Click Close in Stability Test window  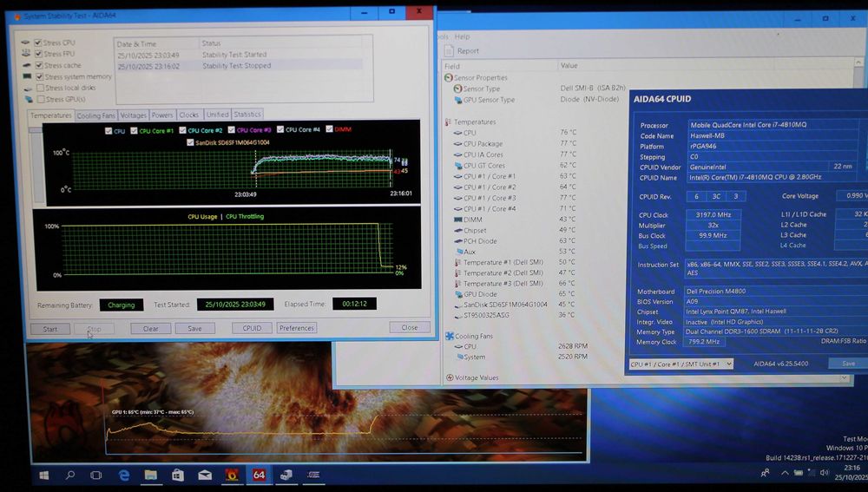[410, 327]
